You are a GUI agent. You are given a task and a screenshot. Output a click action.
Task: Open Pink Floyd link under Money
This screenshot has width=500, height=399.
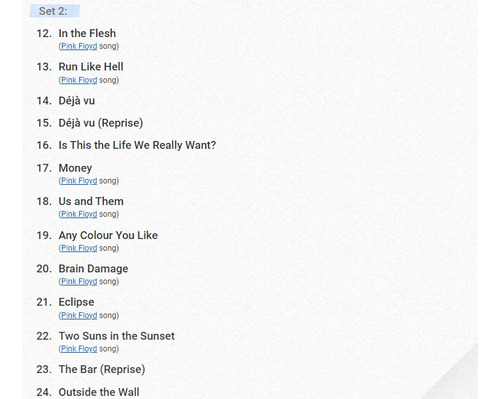[79, 181]
